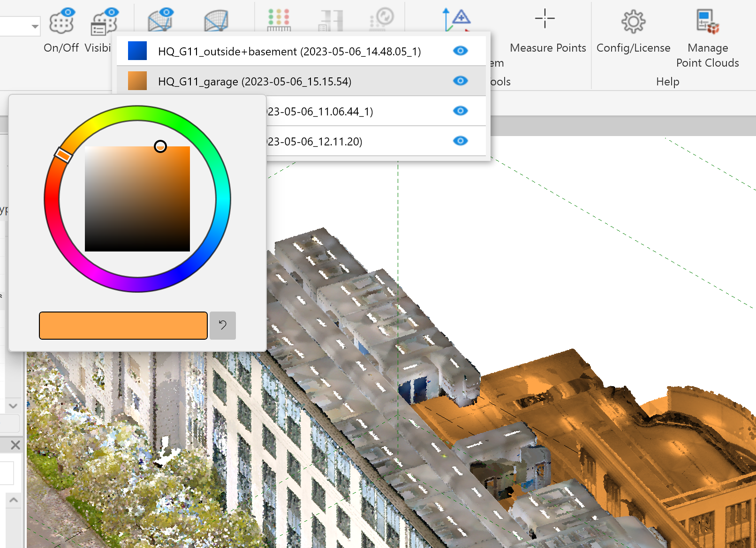Reset color with the undo arrow button
The width and height of the screenshot is (756, 548).
click(x=222, y=326)
